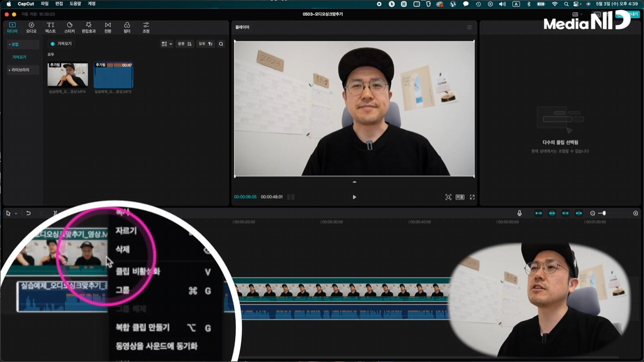Play the preview in the player
Viewport: 644px width, 362px height.
(x=354, y=197)
